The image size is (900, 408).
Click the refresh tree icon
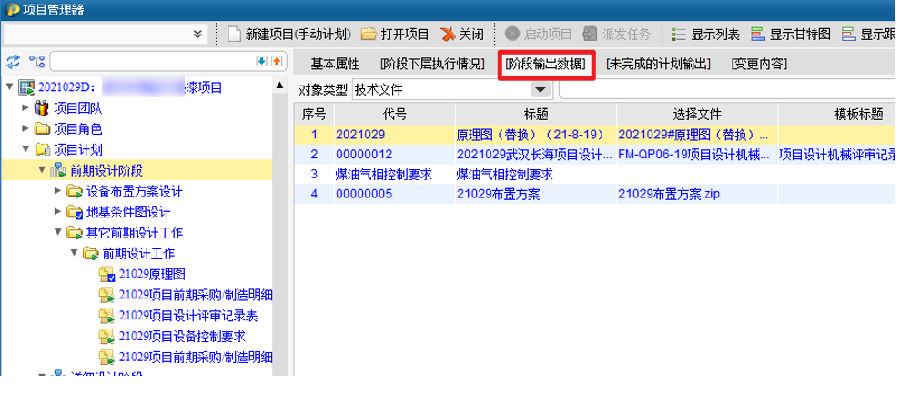[12, 61]
